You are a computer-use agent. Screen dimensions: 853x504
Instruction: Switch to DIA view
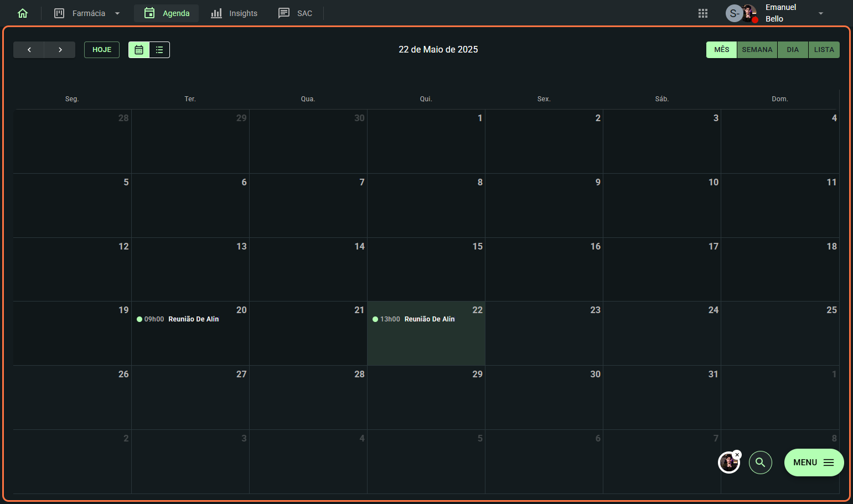[793, 50]
